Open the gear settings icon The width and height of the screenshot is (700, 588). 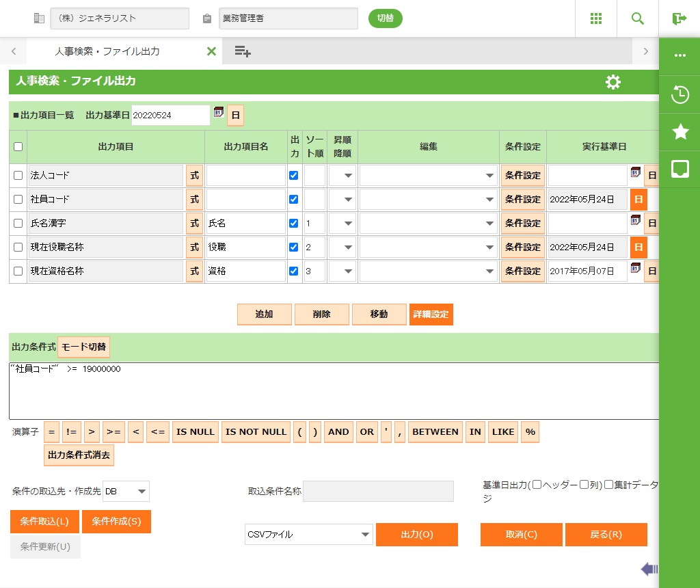(613, 82)
